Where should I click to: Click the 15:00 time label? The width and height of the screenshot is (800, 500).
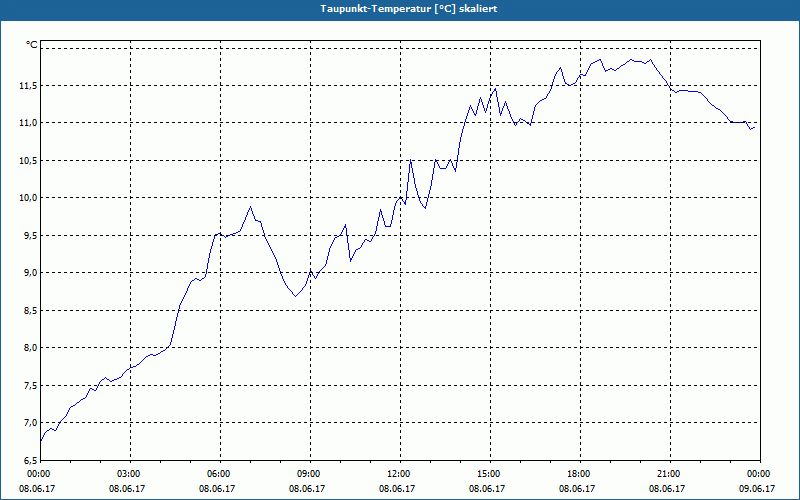point(490,474)
